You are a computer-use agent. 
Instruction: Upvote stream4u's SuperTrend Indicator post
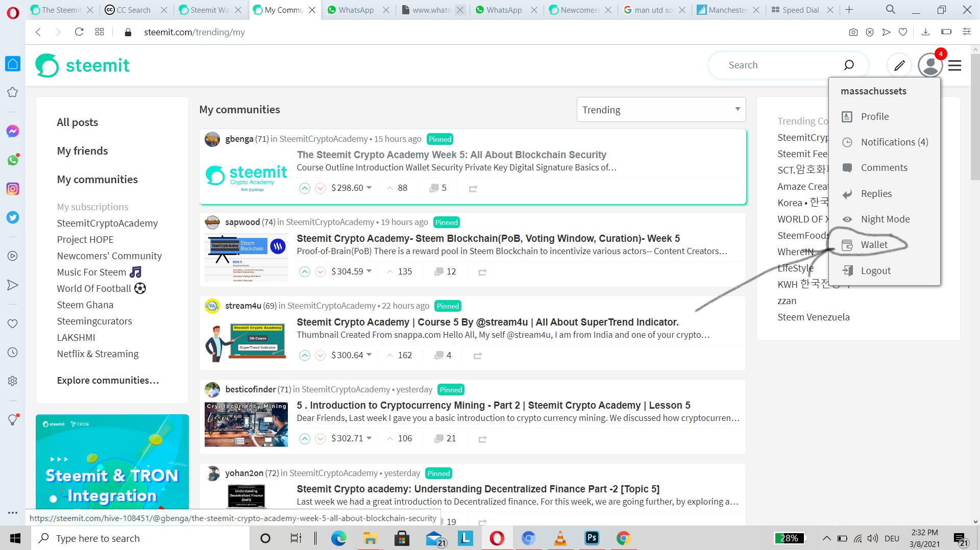(x=305, y=356)
